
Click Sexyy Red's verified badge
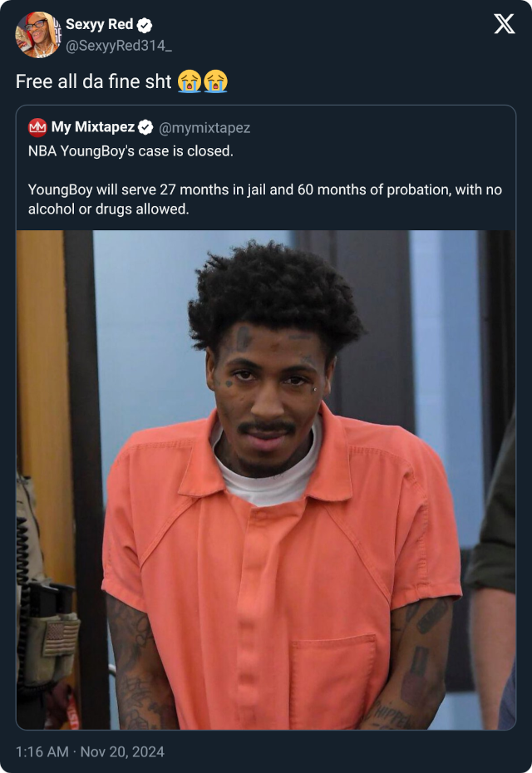(145, 25)
